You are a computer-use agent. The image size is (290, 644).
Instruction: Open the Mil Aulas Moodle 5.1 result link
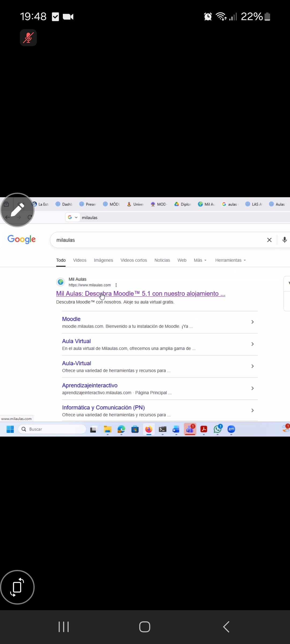pyautogui.click(x=140, y=294)
